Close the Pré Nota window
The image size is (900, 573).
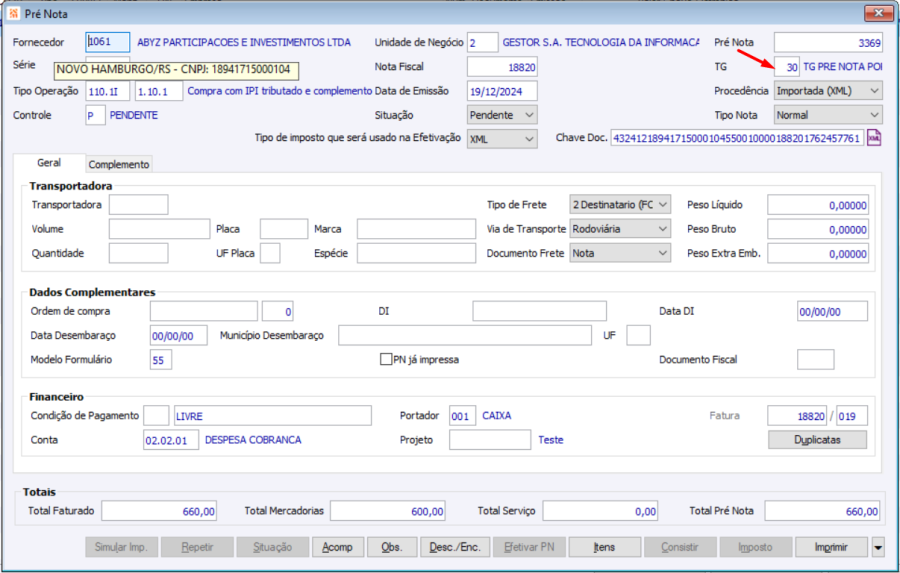coord(879,13)
